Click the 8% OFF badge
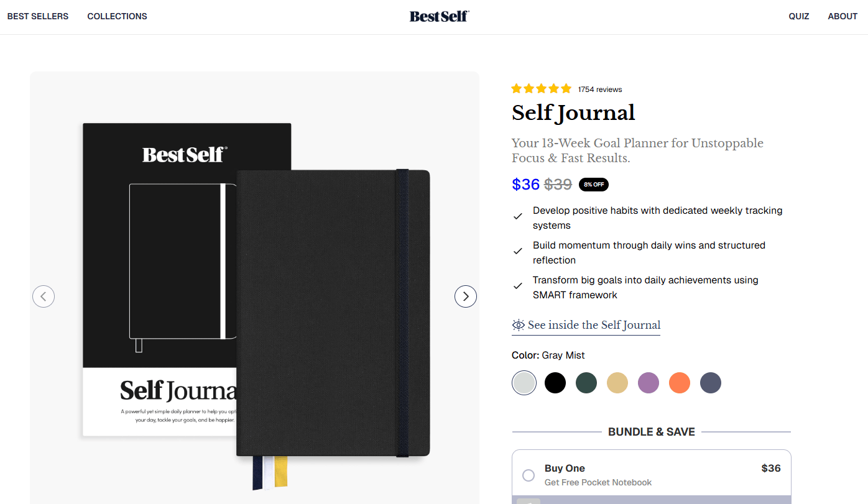 point(594,185)
